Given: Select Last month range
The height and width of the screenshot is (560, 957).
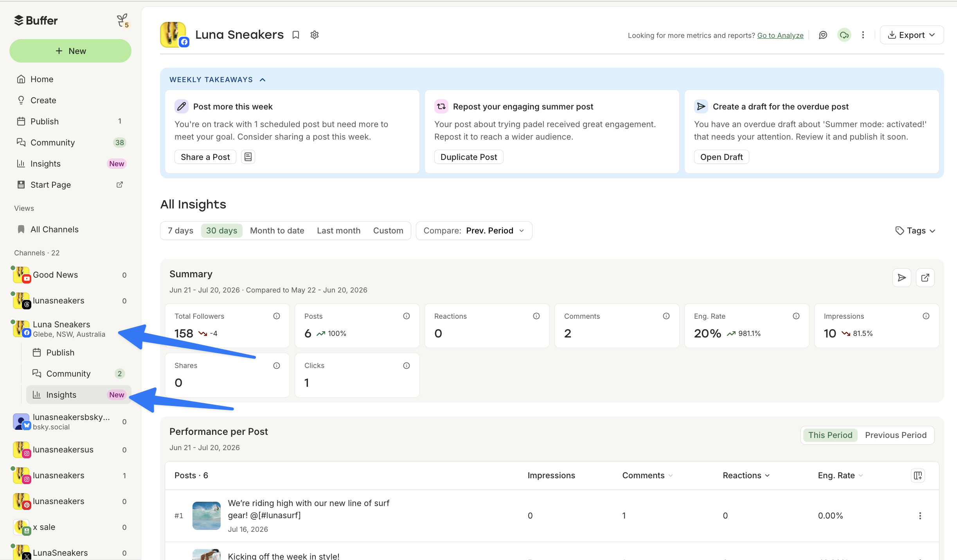Looking at the screenshot, I should (x=339, y=231).
